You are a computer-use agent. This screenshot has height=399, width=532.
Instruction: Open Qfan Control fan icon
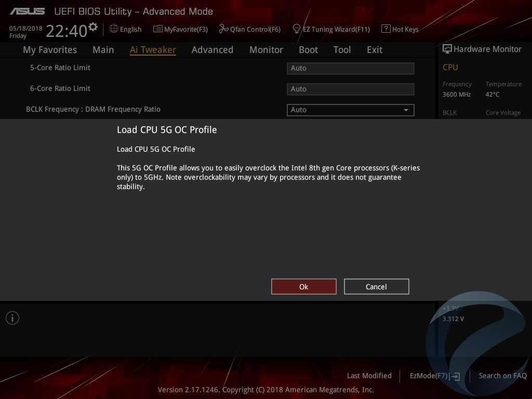click(x=223, y=29)
